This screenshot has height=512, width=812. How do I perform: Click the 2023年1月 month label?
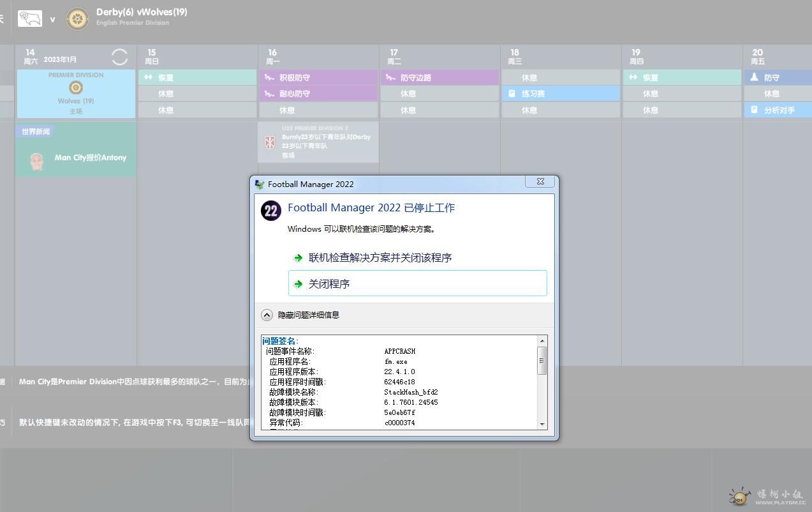[60, 59]
